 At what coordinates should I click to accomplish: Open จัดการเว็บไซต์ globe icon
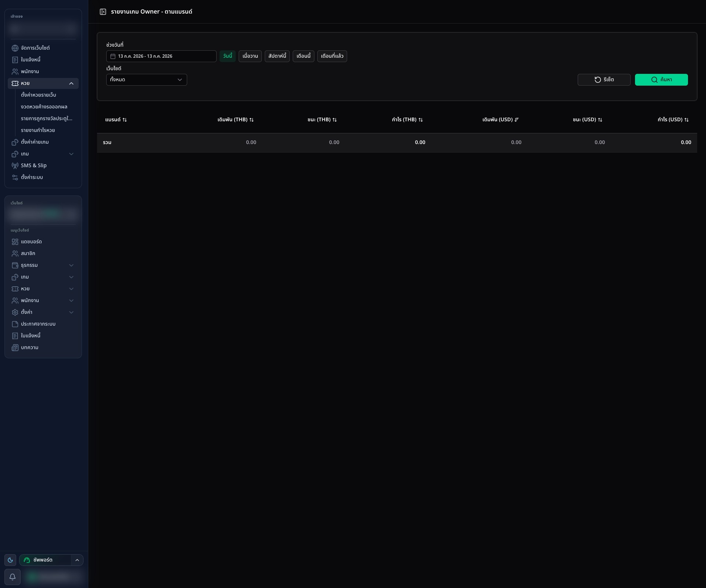tap(15, 48)
